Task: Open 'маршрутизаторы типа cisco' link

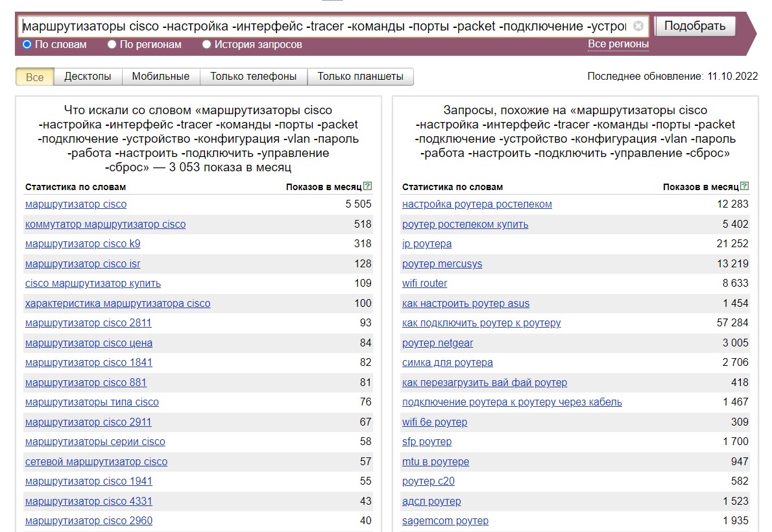Action: [92, 402]
